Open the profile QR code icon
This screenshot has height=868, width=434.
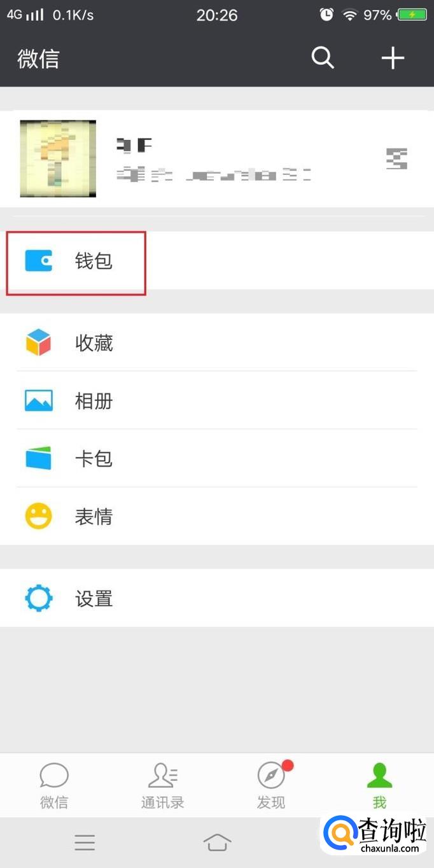[397, 158]
